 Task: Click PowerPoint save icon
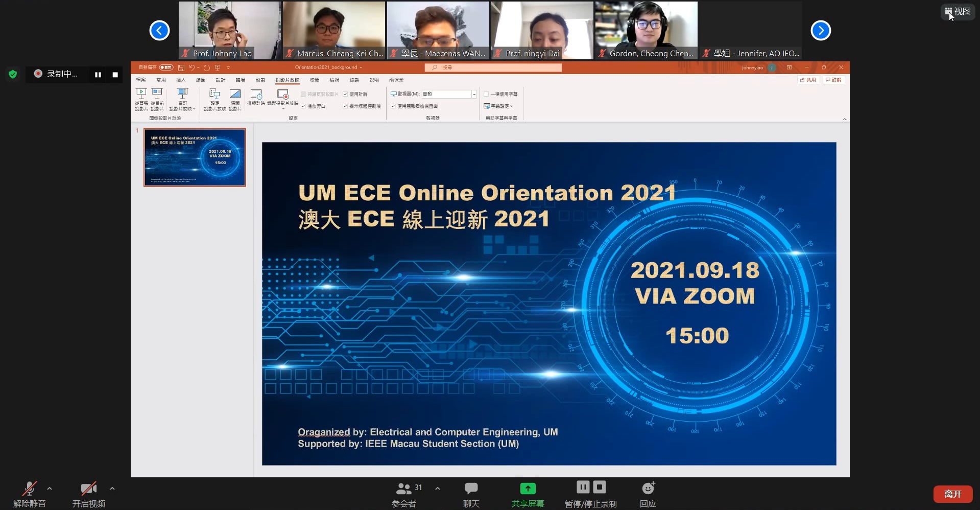(181, 67)
